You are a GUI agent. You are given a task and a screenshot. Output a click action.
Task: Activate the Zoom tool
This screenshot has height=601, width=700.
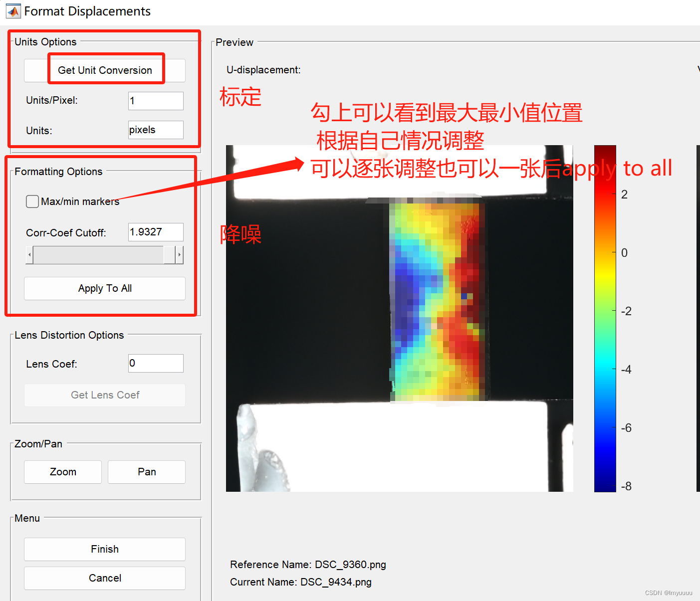tap(62, 472)
